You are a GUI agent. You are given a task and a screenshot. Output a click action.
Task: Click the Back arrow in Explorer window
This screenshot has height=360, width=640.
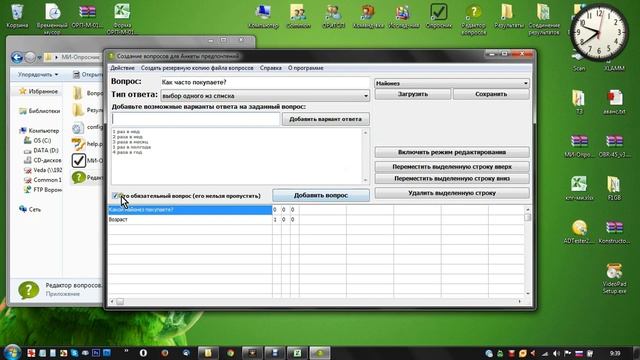pyautogui.click(x=17, y=57)
